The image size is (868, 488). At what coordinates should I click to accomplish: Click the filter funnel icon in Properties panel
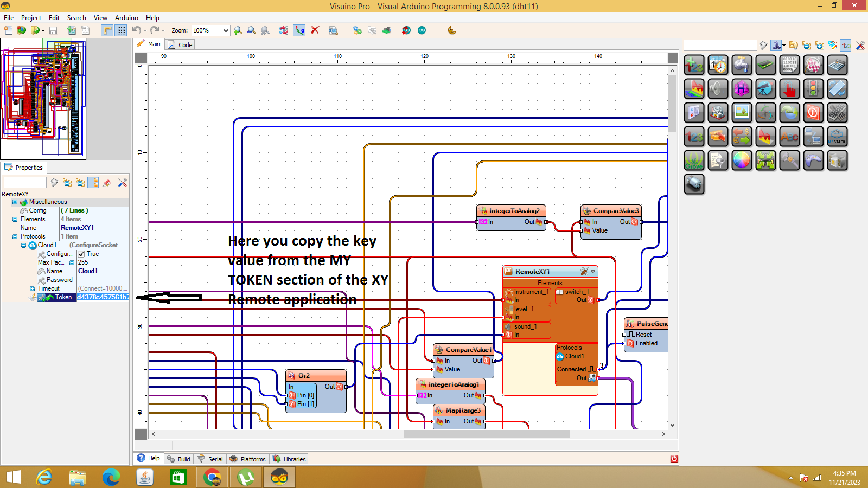tap(54, 183)
